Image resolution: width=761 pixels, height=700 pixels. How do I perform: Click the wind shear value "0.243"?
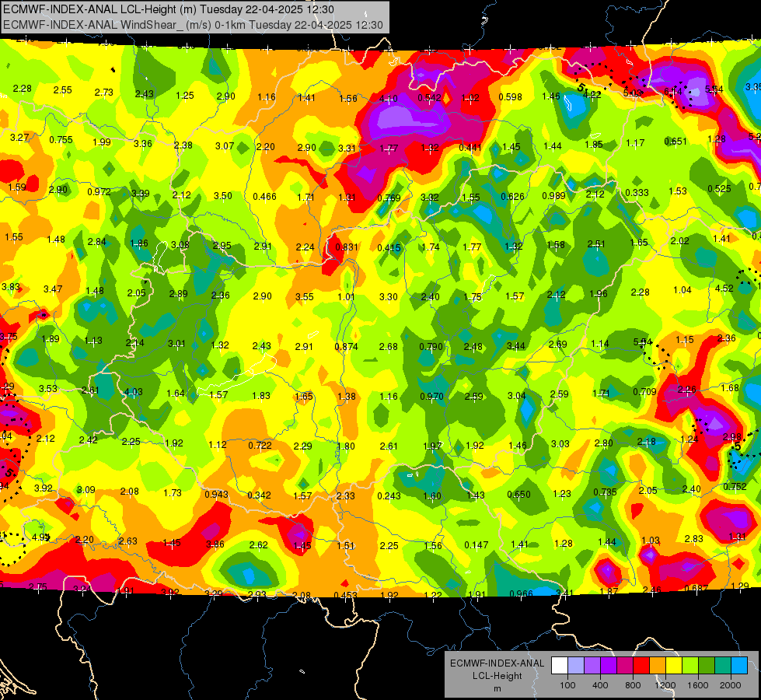point(389,496)
